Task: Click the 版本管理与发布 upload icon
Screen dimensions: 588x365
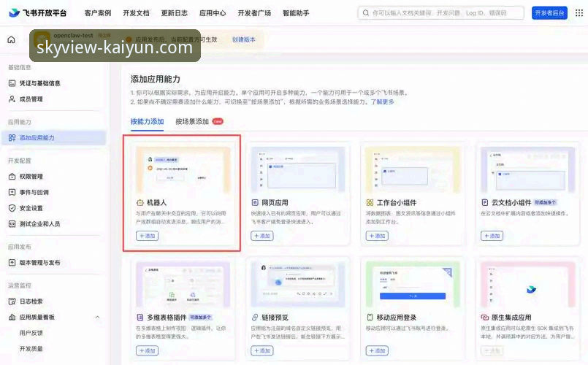Action: [x=12, y=263]
